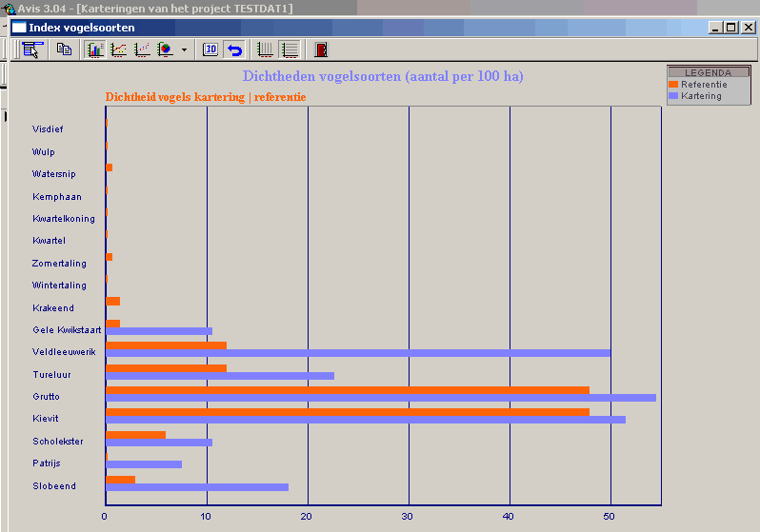Click the Kemphaan species label

click(x=57, y=197)
